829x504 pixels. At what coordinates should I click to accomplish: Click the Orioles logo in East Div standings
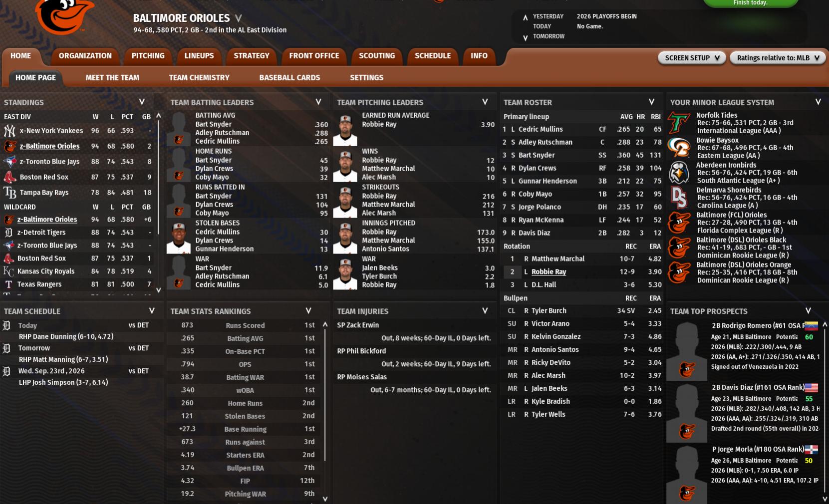[x=9, y=146]
